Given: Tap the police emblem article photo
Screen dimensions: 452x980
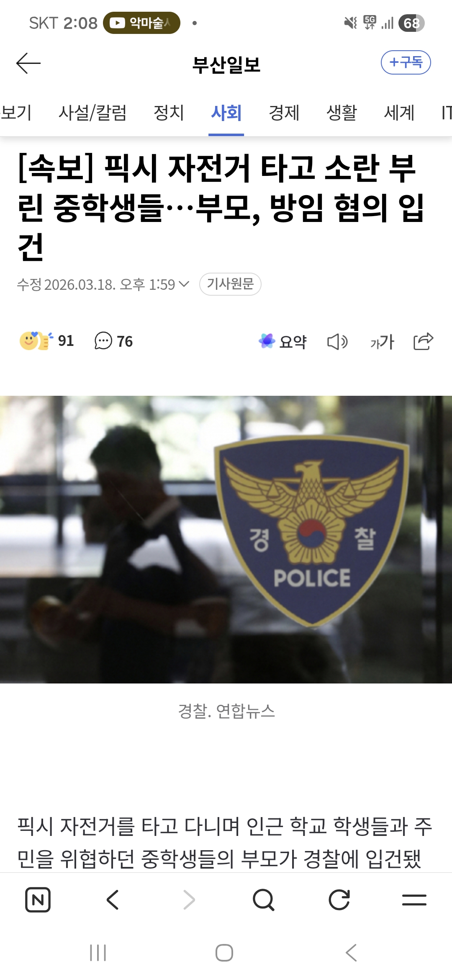Looking at the screenshot, I should coord(226,539).
